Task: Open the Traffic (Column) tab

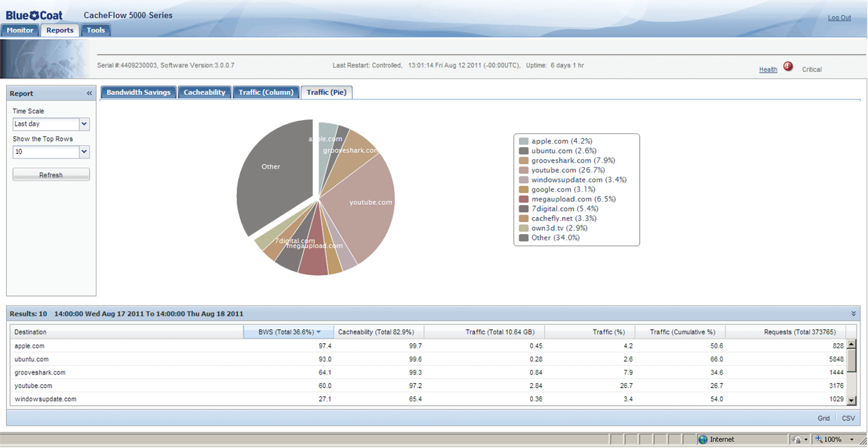Action: coord(266,92)
